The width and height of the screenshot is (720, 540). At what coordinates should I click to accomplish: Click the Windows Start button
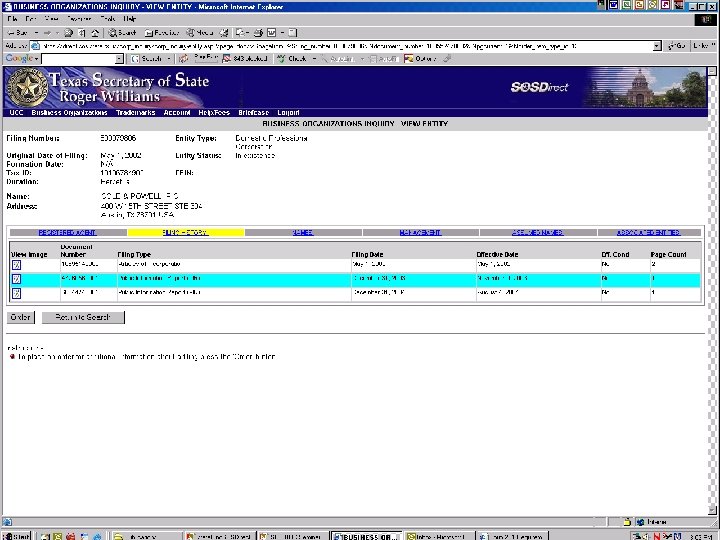[x=16, y=536]
